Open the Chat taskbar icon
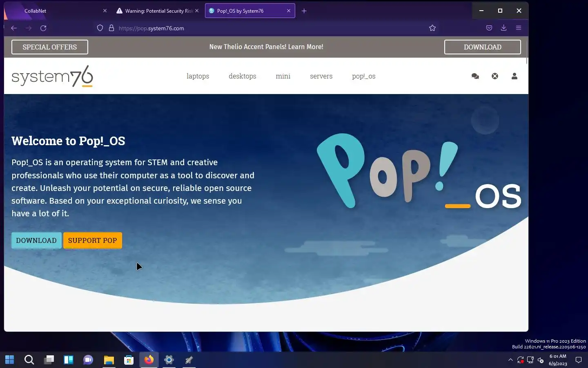 point(88,360)
